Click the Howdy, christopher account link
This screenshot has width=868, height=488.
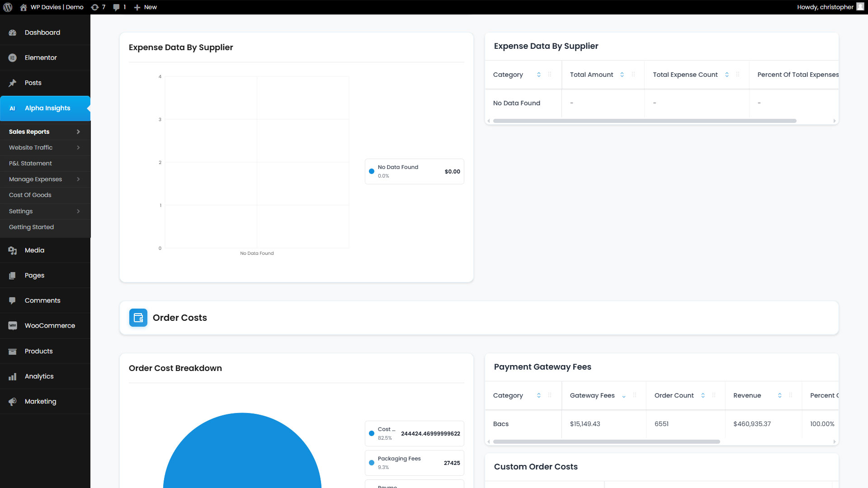coord(825,7)
